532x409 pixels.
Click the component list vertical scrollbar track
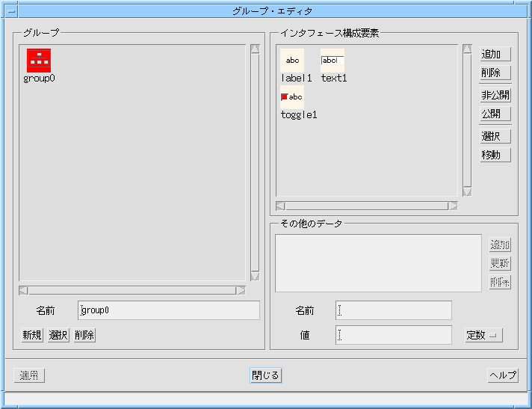click(467, 120)
